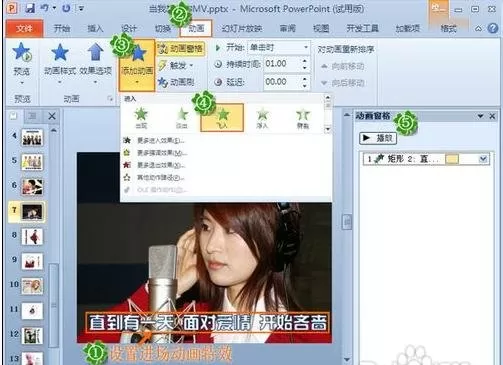Toggle the 动画窗格 (Animation Pane) button
Viewport: 503px width, 365px height.
(181, 49)
